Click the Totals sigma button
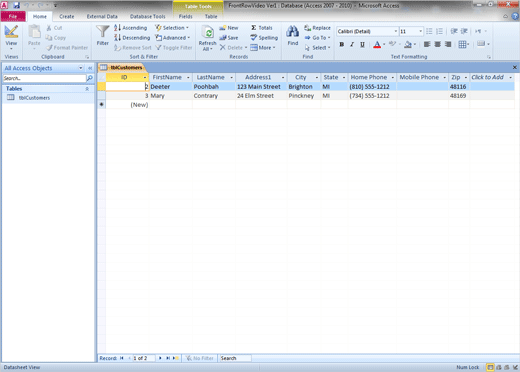Screen dimensions: 520x372 [262, 28]
